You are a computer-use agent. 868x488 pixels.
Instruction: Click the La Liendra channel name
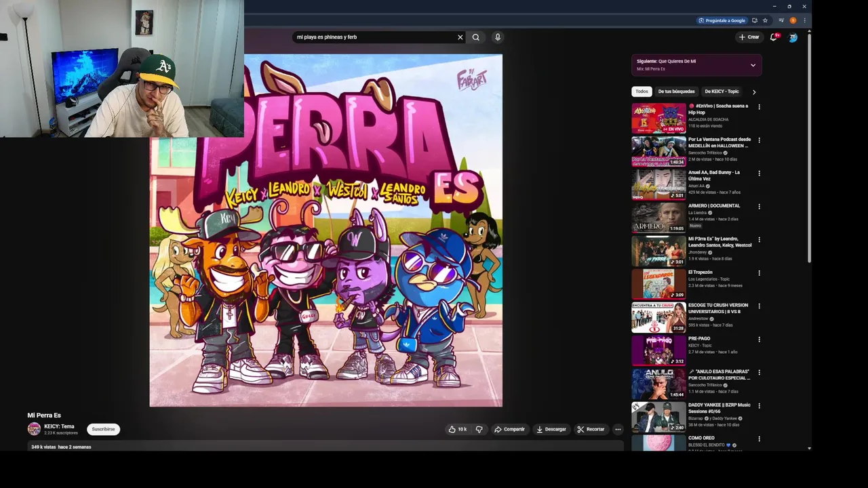point(697,213)
